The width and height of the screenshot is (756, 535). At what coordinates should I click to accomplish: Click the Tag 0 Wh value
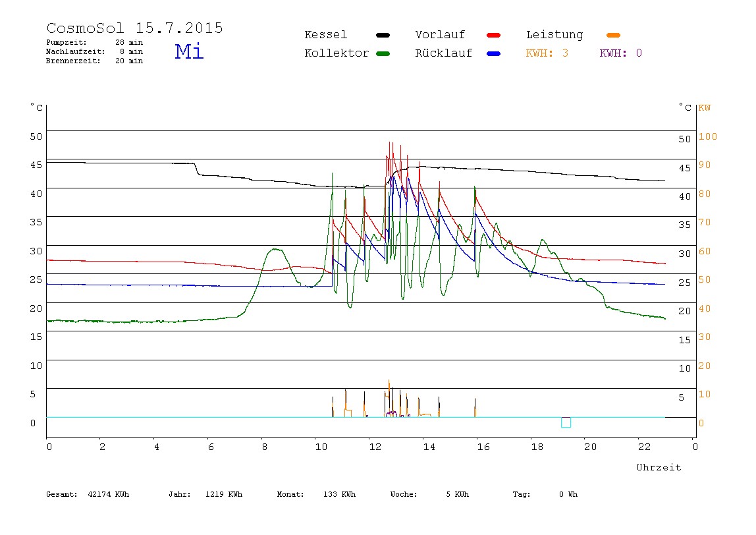(x=568, y=494)
